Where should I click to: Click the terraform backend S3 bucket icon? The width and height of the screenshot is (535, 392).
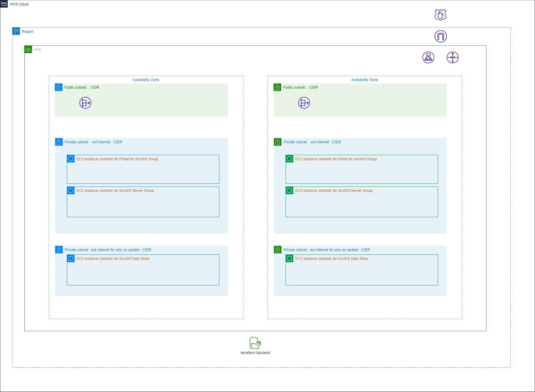coord(255,343)
